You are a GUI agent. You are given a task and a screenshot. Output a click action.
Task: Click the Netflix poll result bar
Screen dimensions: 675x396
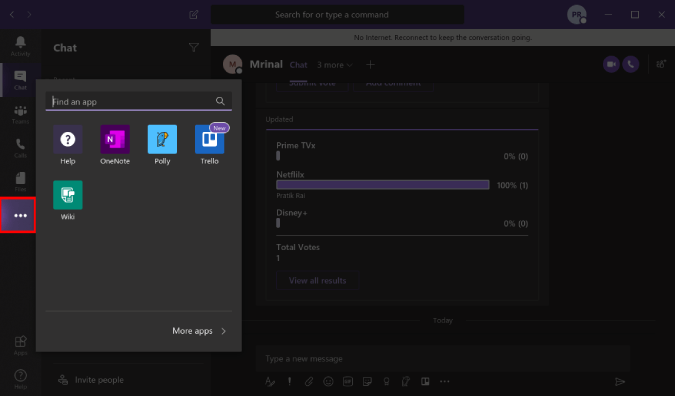(383, 185)
